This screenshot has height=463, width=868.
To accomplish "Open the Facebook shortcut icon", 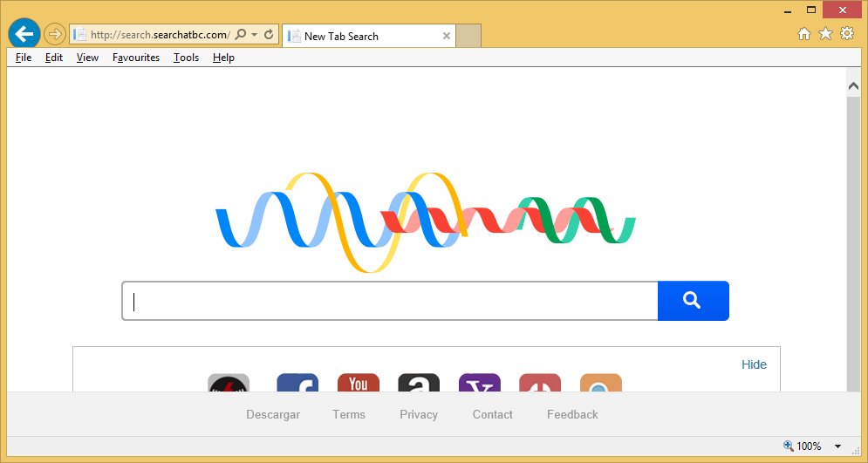I will pyautogui.click(x=297, y=383).
